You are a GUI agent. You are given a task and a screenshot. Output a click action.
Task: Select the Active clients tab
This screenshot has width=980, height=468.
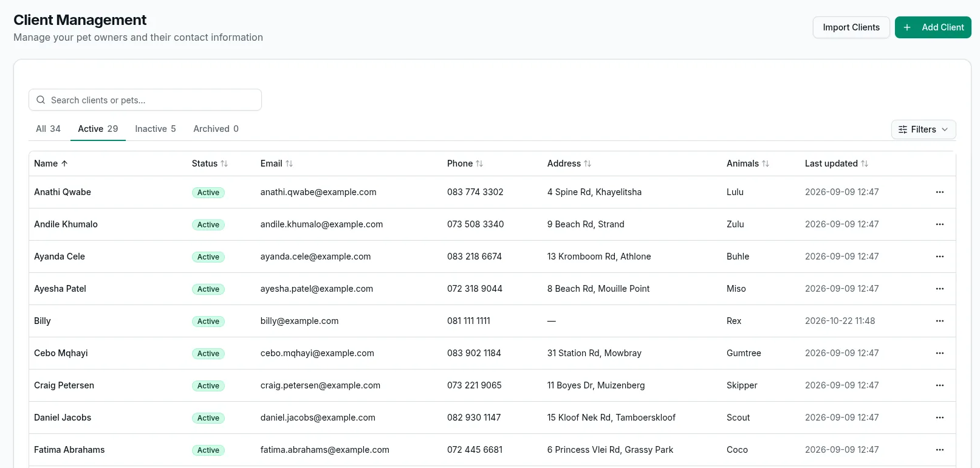[x=98, y=129]
